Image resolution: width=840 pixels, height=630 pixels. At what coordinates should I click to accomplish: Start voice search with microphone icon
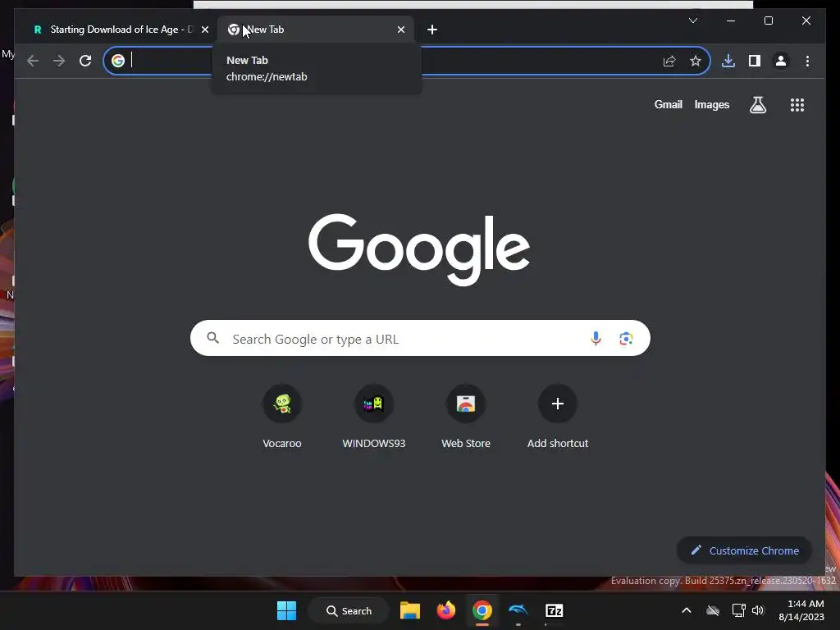tap(596, 339)
